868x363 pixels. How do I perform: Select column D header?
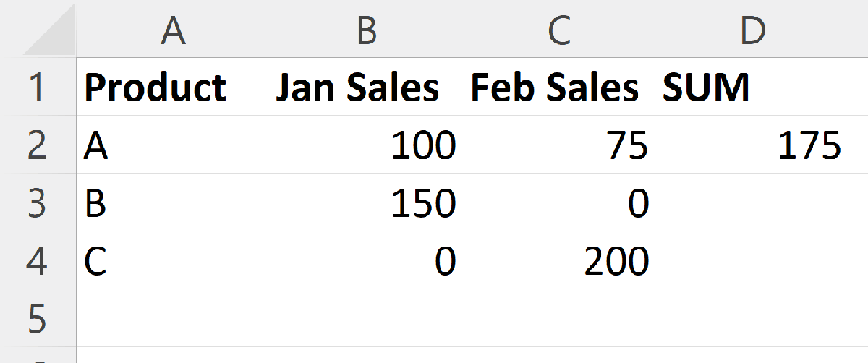coord(752,30)
